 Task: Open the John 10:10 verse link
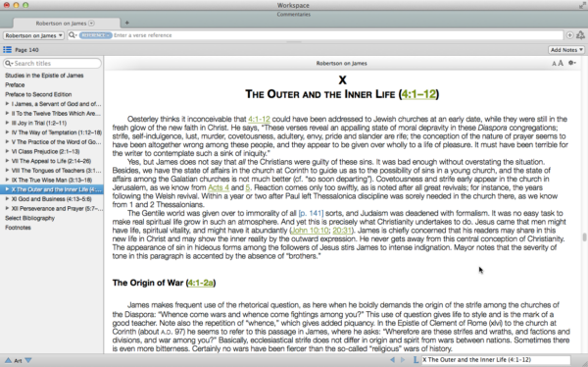[x=310, y=231]
